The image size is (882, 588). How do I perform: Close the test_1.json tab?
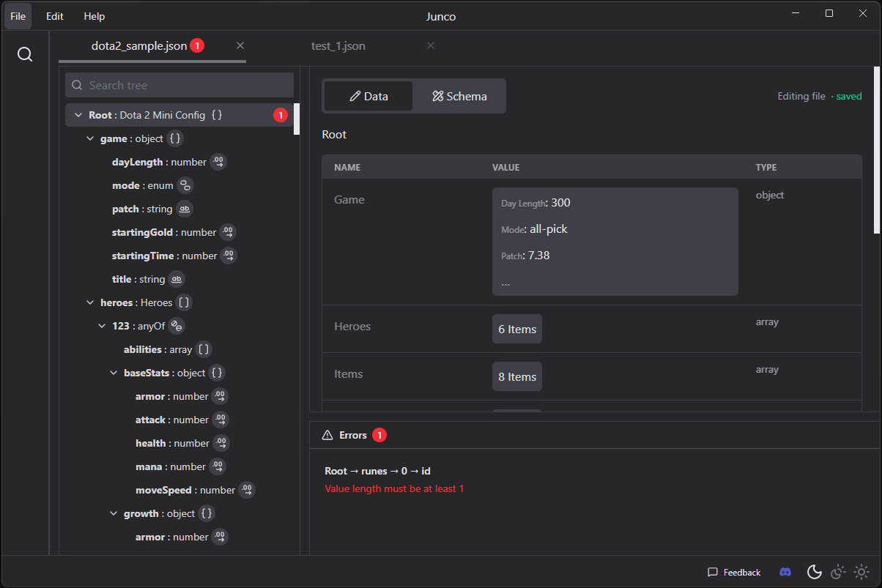(x=431, y=45)
